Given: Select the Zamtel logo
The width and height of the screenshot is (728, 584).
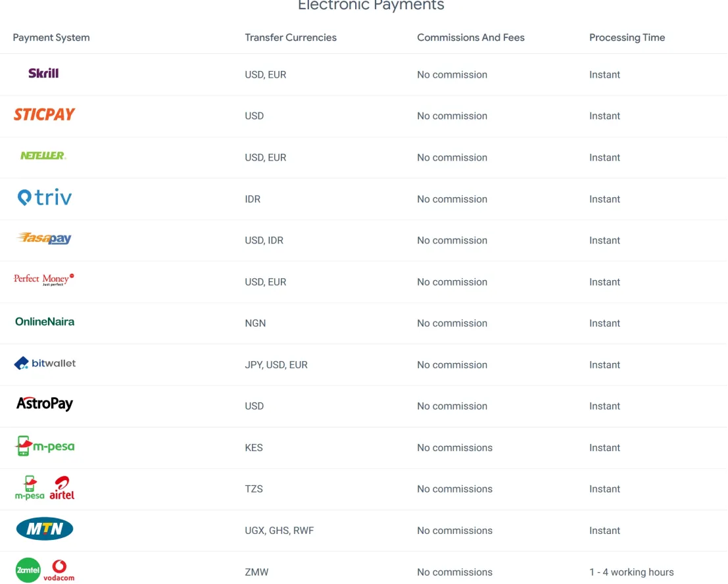Looking at the screenshot, I should point(28,570).
